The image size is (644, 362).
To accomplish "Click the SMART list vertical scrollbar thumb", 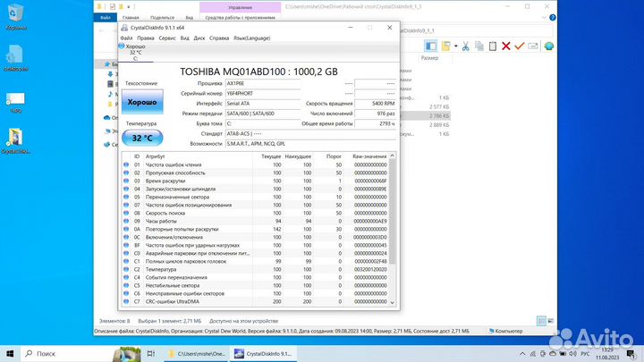I will pyautogui.click(x=393, y=212).
